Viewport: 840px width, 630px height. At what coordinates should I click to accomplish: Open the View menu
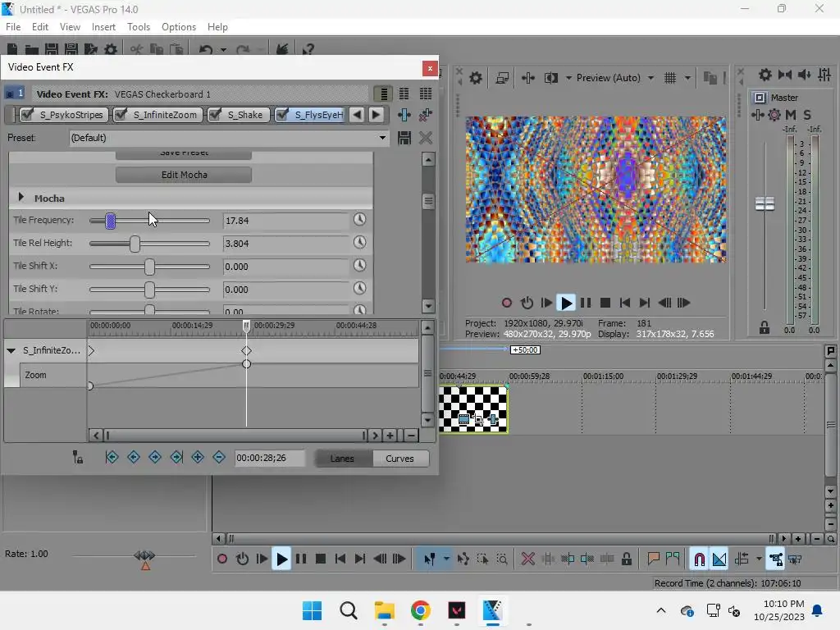(70, 27)
